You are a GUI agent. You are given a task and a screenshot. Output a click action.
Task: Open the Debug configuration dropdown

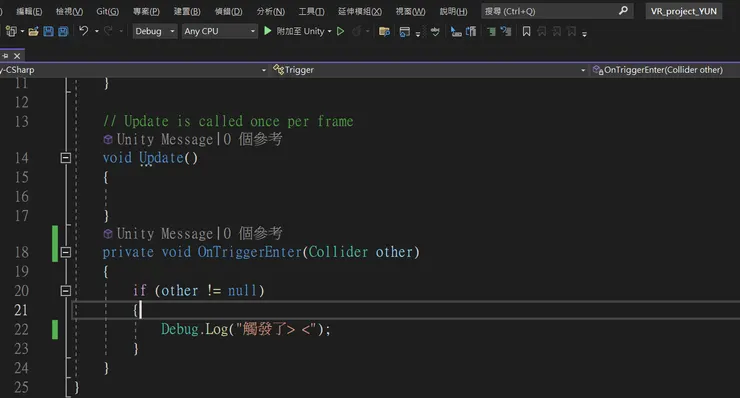point(155,31)
